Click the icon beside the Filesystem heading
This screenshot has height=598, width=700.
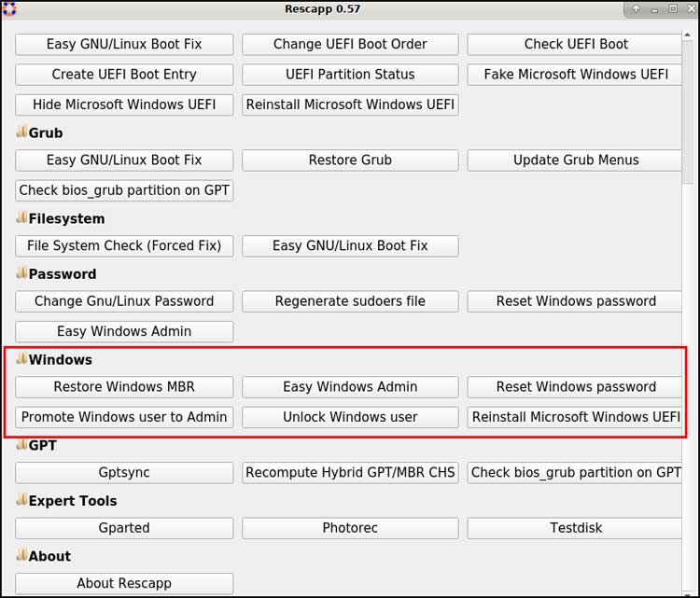[21, 218]
